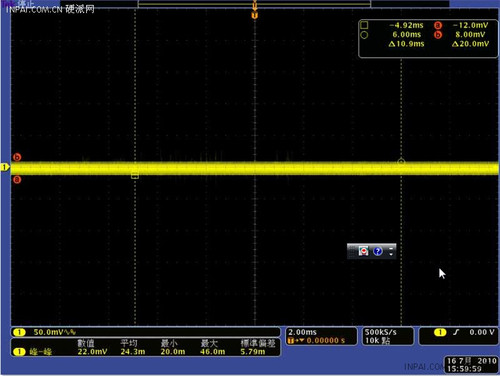Open help via blue question mark icon
This screenshot has height=376, width=500.
pyautogui.click(x=378, y=251)
